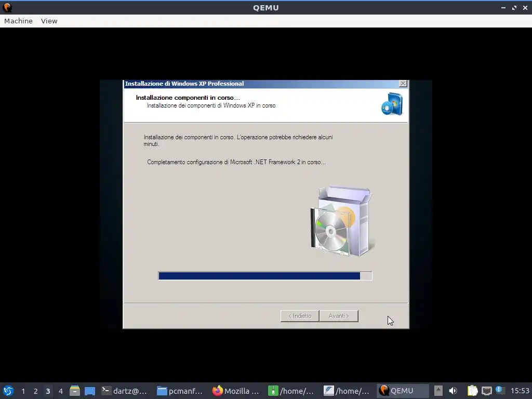Click the QEMU taskbar entry
This screenshot has width=532, height=399.
point(403,391)
